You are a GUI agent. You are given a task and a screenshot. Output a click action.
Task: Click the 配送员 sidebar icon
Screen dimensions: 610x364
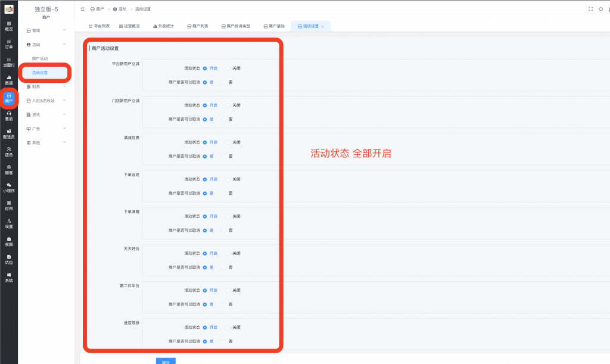coord(8,132)
